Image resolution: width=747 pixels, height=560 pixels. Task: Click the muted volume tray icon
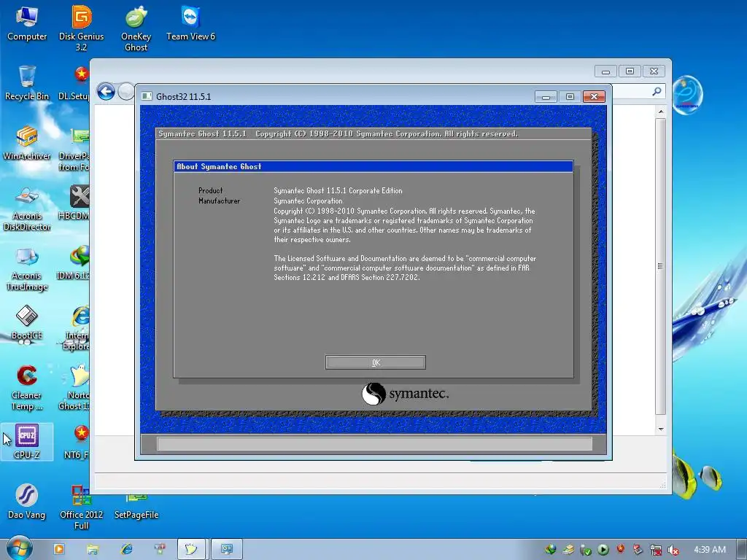(673, 550)
